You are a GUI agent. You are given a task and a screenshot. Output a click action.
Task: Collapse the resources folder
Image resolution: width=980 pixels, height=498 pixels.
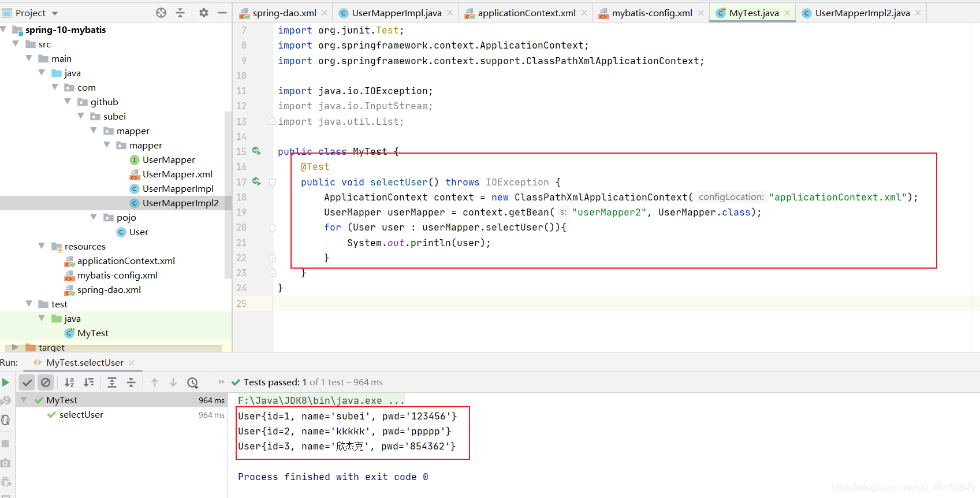tap(42, 246)
